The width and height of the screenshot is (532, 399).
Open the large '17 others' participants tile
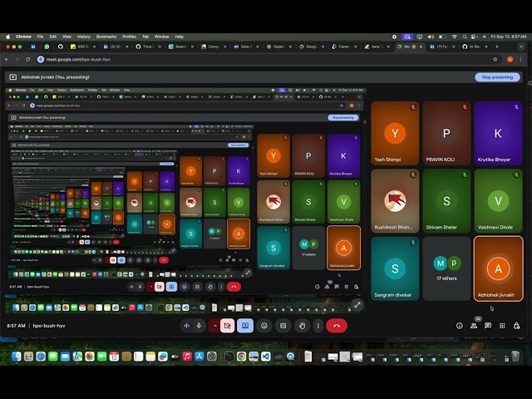pyautogui.click(x=446, y=268)
